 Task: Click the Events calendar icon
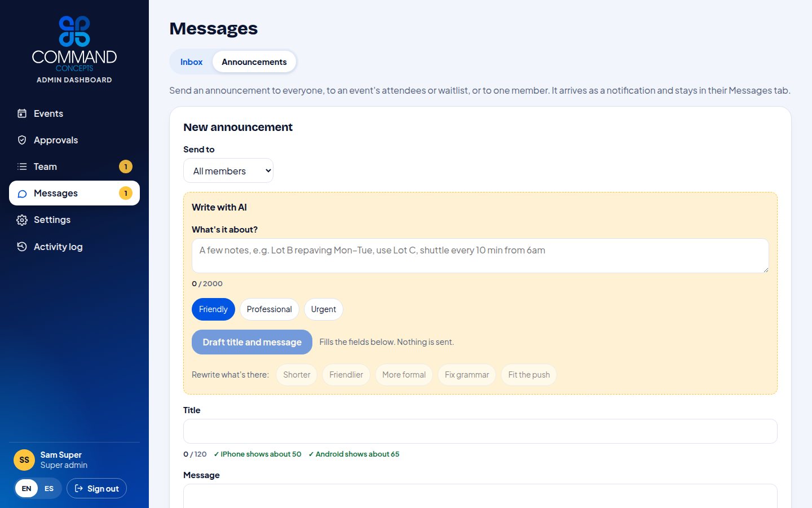pos(22,113)
